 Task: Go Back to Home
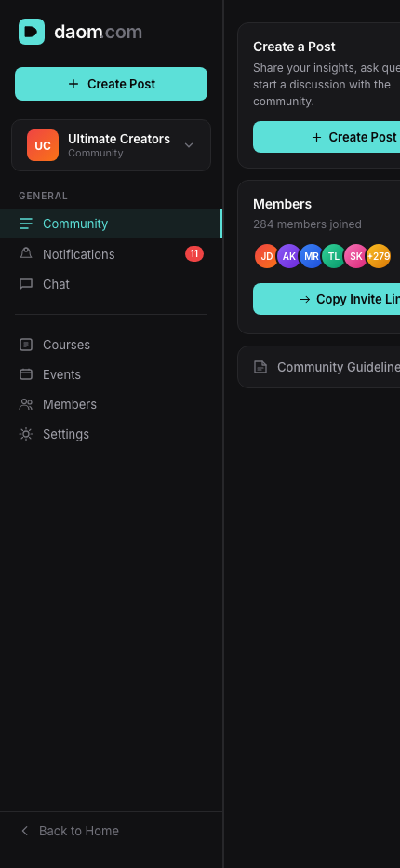[x=69, y=831]
